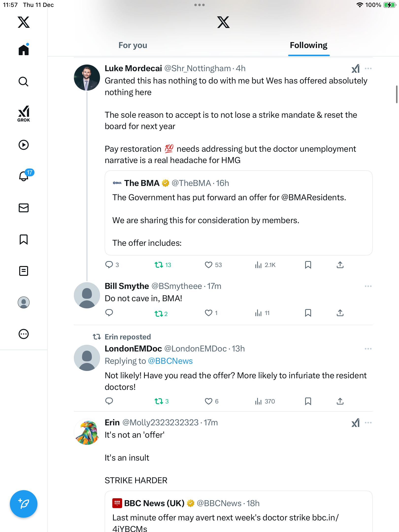This screenshot has height=532, width=399.
Task: Switch to the For you tab
Action: coord(133,45)
